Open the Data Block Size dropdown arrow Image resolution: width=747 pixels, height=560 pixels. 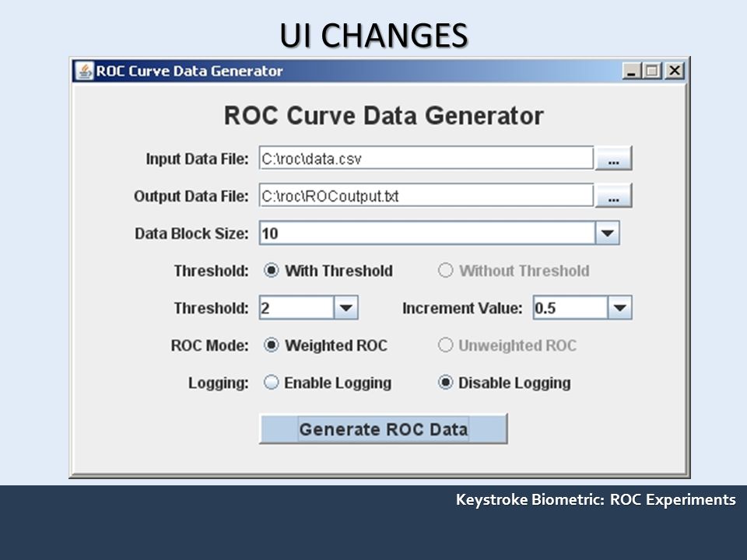point(607,233)
